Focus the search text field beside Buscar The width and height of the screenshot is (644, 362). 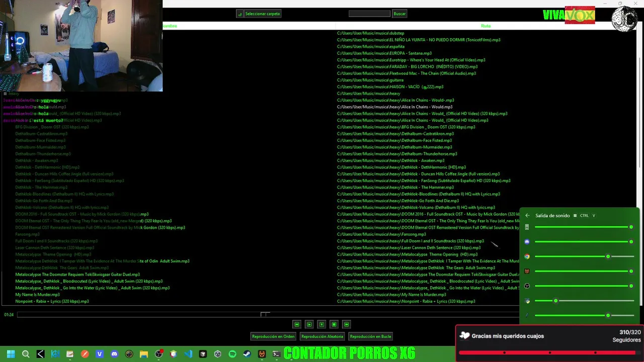(369, 14)
